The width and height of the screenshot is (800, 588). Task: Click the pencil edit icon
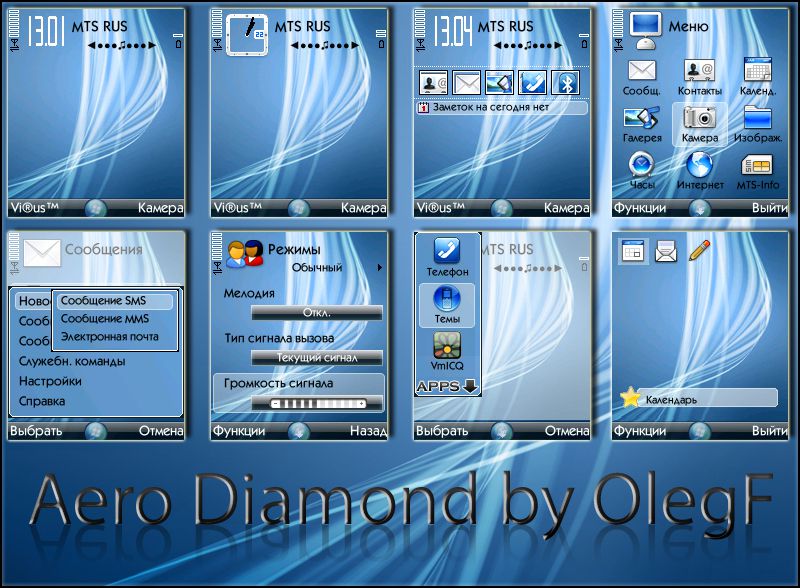click(699, 251)
